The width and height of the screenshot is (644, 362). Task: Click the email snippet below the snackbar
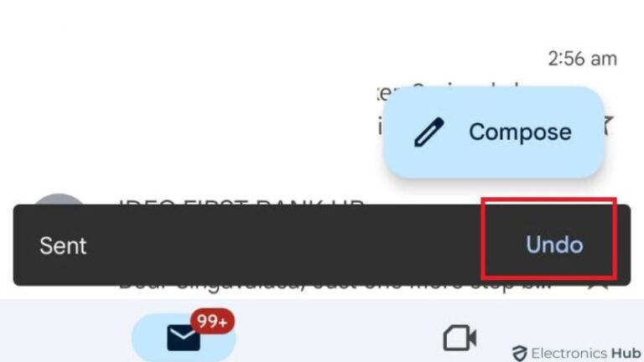click(335, 288)
